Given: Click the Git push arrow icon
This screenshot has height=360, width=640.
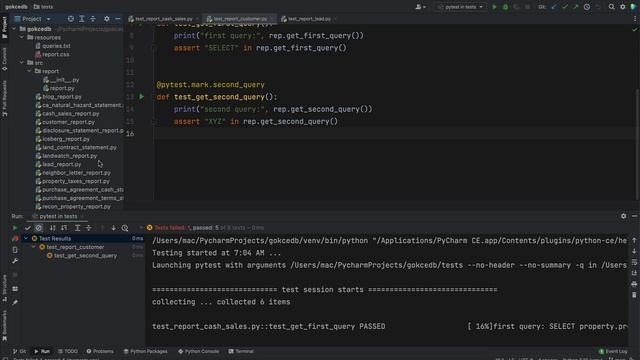Looking at the screenshot, I should pyautogui.click(x=576, y=7).
